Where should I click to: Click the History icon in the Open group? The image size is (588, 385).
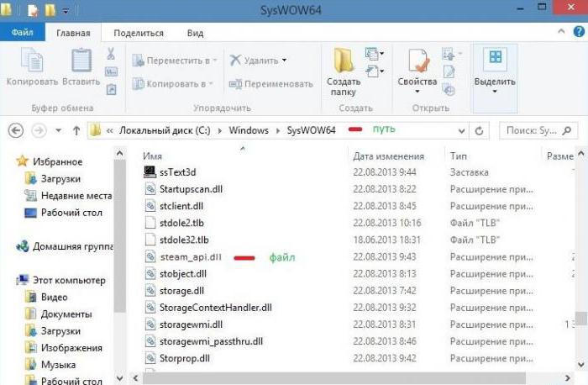(449, 89)
